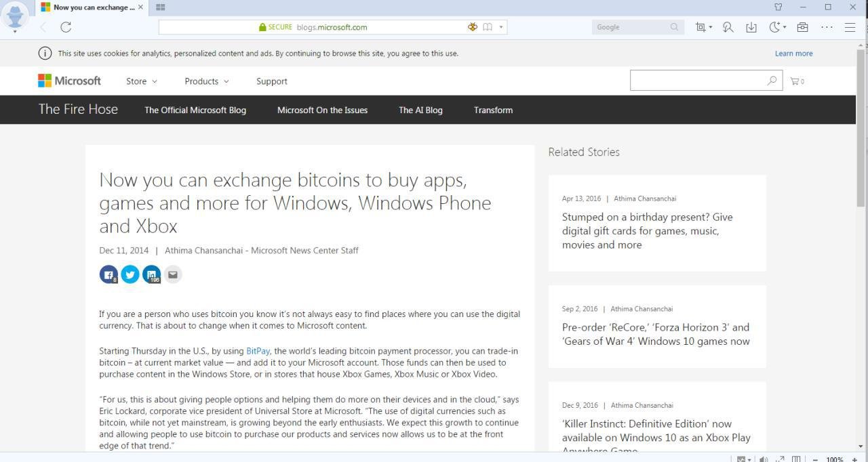The height and width of the screenshot is (462, 868).
Task: Share the article on LinkedIn
Action: click(x=151, y=274)
